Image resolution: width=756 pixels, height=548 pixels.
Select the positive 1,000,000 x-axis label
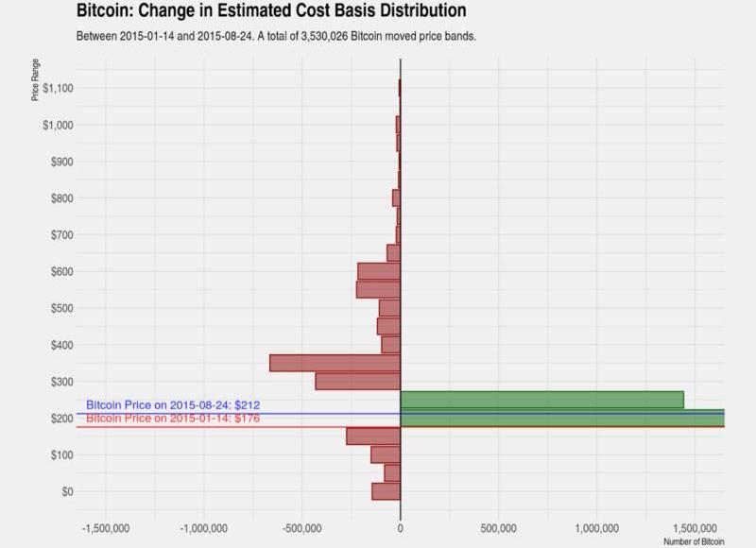click(597, 528)
